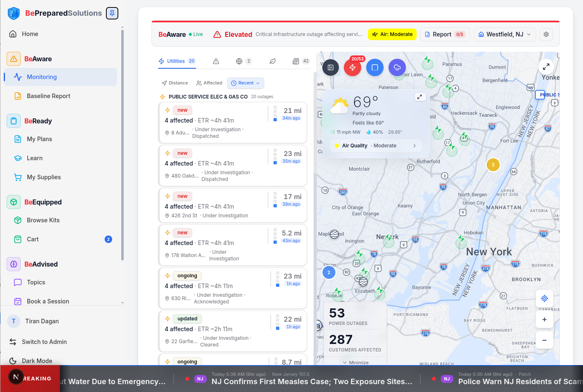Viewport: 583px width, 392px height.
Task: Click the yellow cluster marker labeled 2
Action: pos(493,165)
